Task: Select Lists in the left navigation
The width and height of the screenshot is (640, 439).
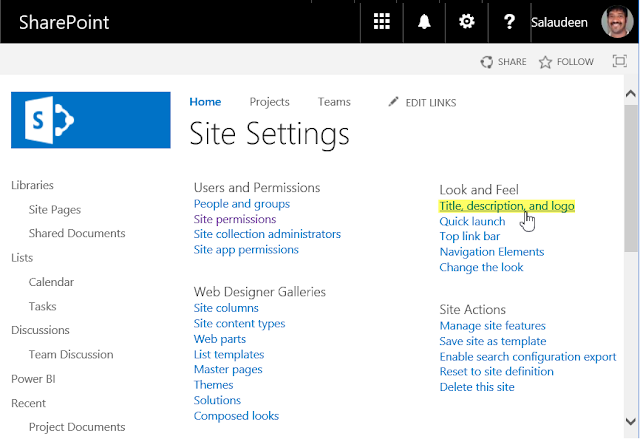Action: [x=22, y=258]
